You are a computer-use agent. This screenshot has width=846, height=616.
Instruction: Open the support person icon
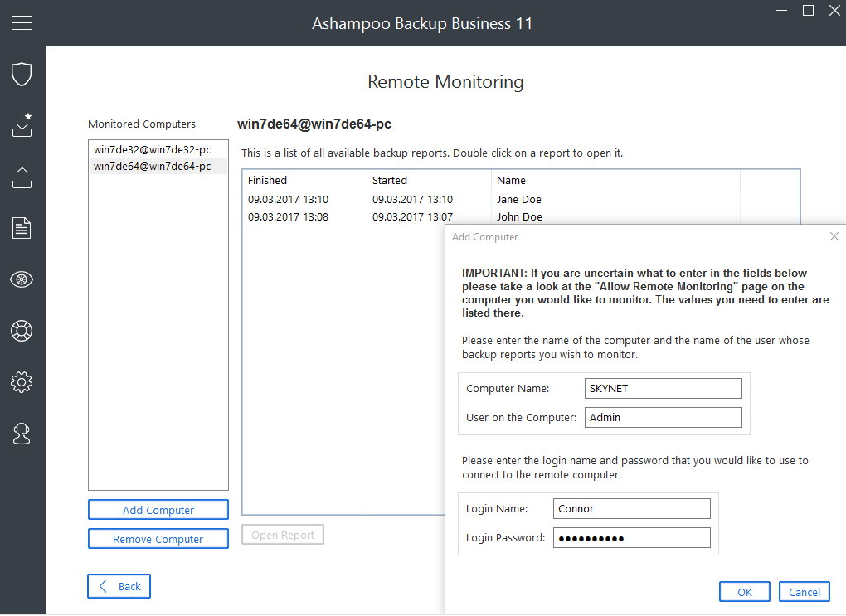point(22,434)
